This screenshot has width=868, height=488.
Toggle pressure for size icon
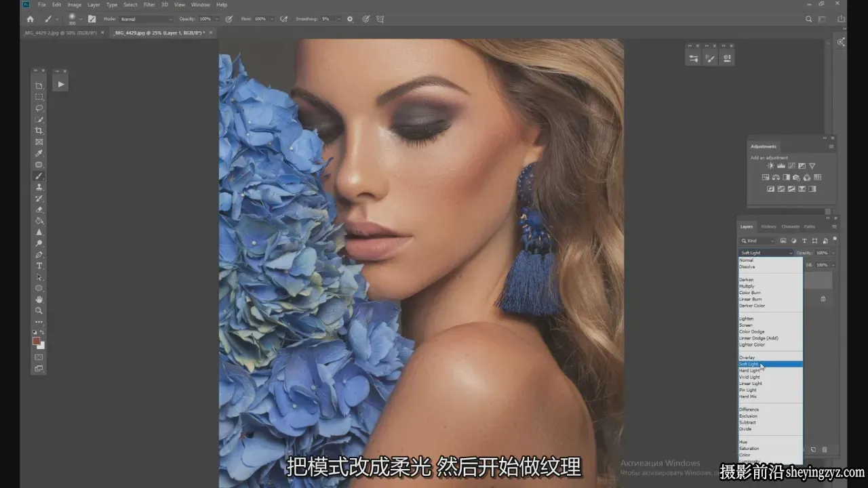(366, 19)
